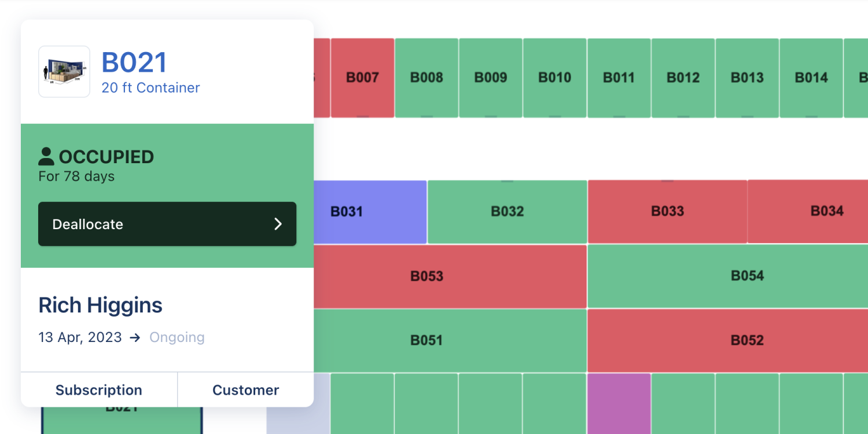Select unit B010 on the map
This screenshot has height=434, width=868.
555,78
